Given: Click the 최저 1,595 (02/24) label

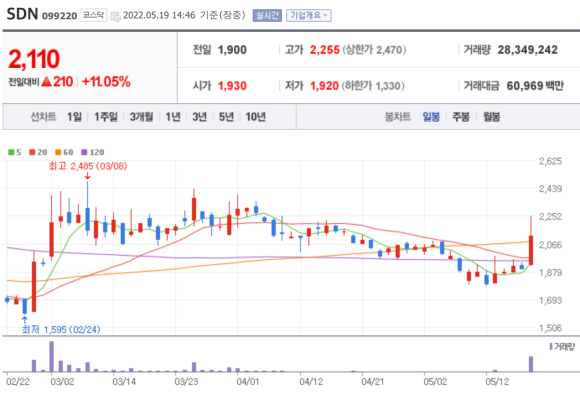Looking at the screenshot, I should click(61, 329).
